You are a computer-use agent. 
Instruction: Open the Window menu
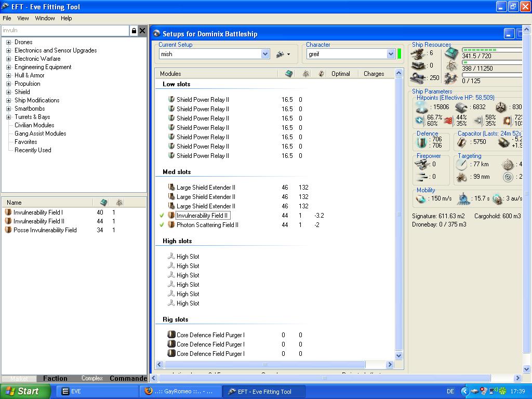45,18
